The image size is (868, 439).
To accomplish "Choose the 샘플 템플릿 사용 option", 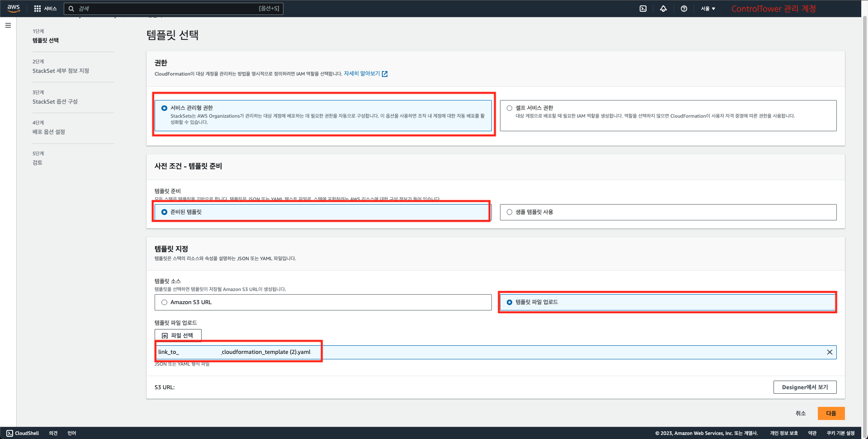I will (x=509, y=212).
